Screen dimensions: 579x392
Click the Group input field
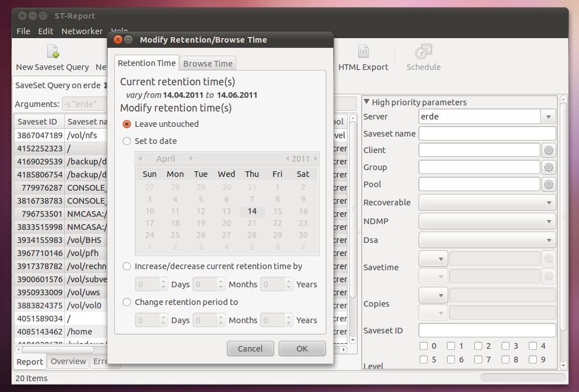(479, 167)
